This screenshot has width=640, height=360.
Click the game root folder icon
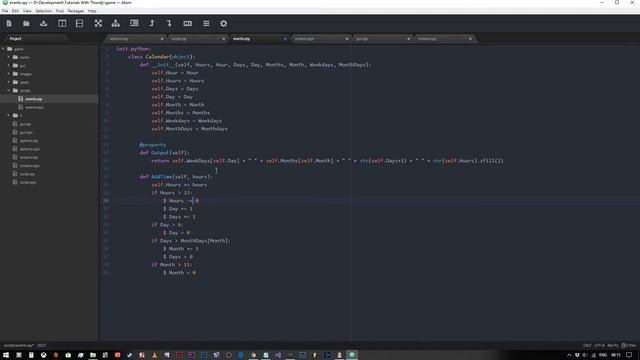coord(10,49)
